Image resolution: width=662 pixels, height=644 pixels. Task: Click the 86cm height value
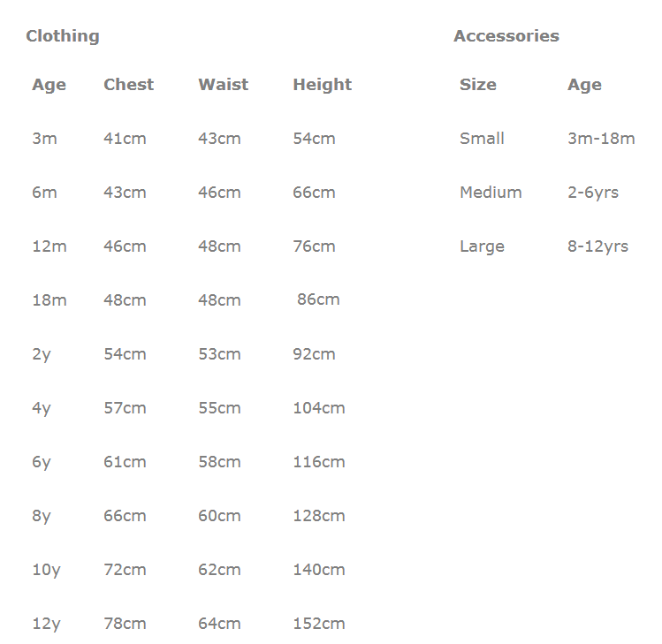pos(318,299)
